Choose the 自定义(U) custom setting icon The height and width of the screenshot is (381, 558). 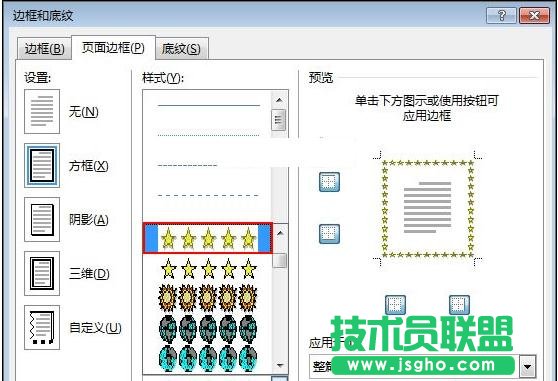(42, 327)
